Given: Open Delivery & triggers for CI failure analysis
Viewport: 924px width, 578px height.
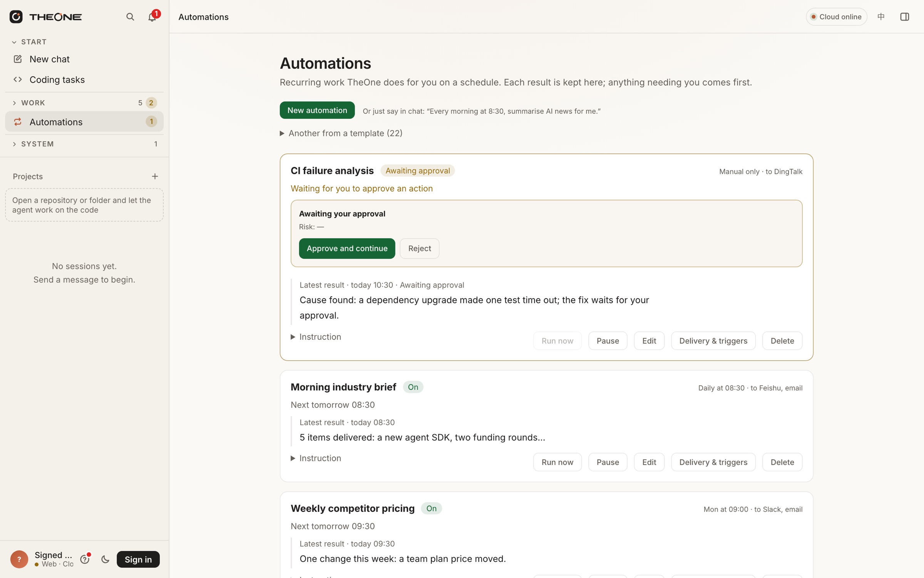Looking at the screenshot, I should [x=713, y=341].
